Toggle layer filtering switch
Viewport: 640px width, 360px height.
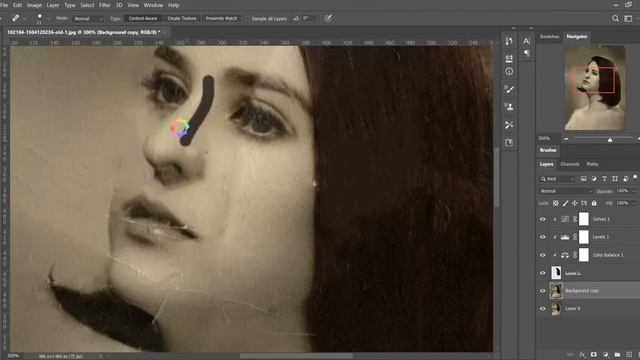click(635, 178)
